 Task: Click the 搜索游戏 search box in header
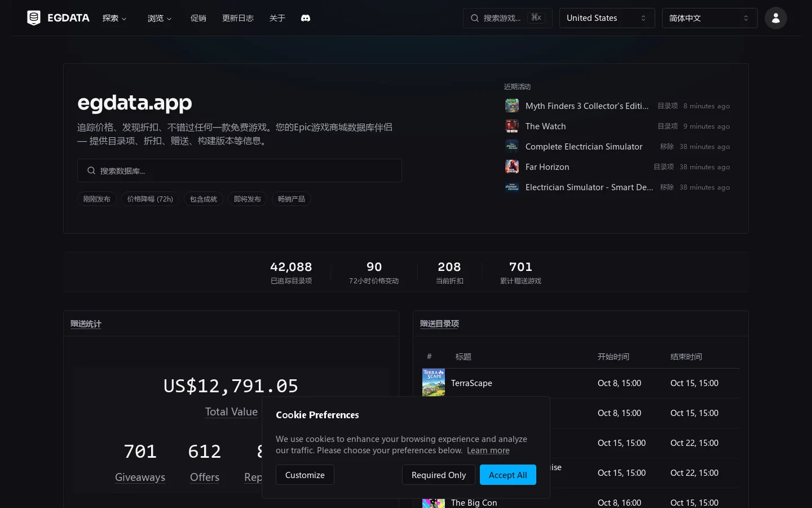click(507, 18)
